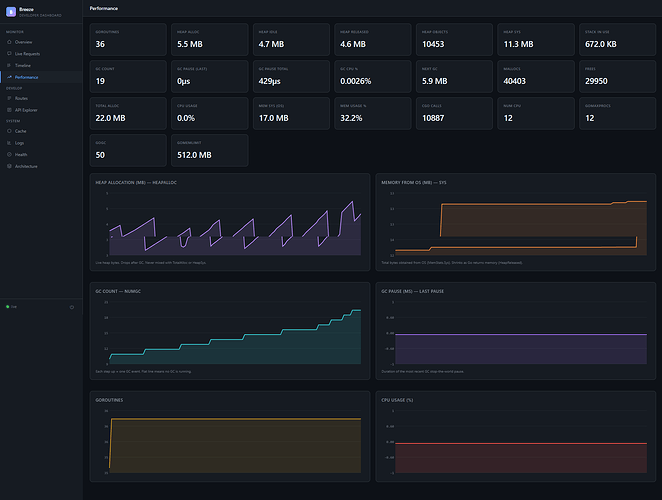Click the green live status indicator

pos(8,307)
